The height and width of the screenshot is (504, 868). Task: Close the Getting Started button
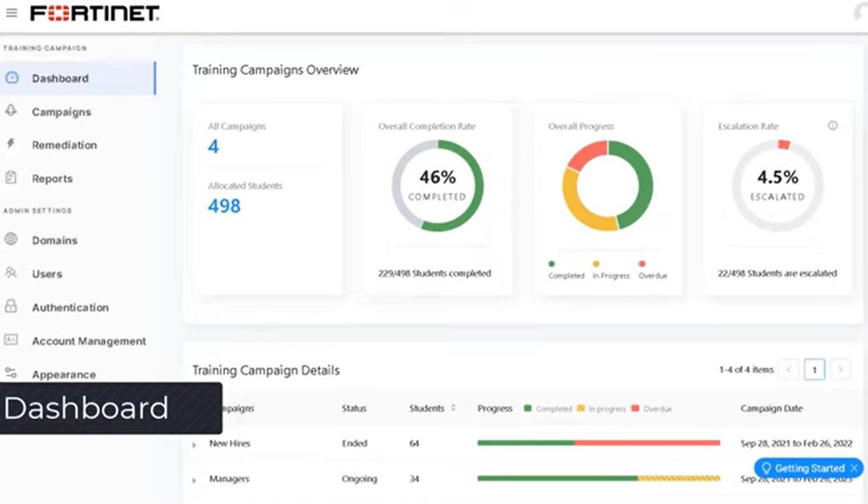(x=854, y=468)
